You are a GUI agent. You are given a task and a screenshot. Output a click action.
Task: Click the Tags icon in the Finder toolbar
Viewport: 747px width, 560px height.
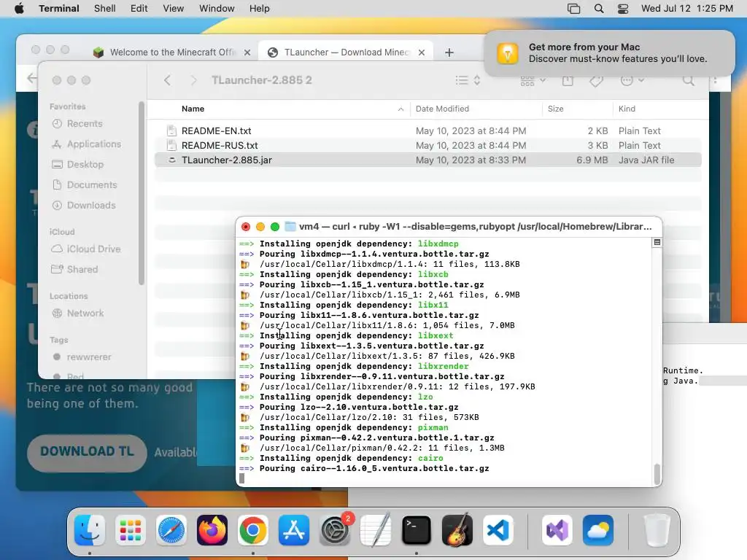click(596, 80)
